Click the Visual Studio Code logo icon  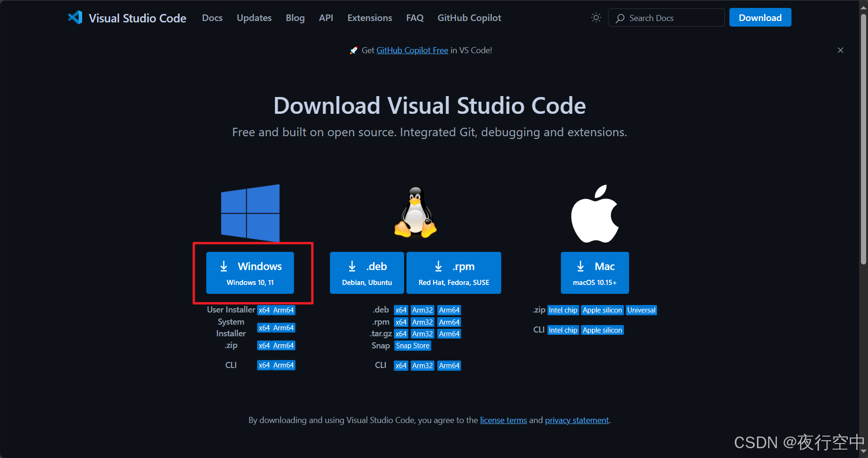pyautogui.click(x=75, y=18)
